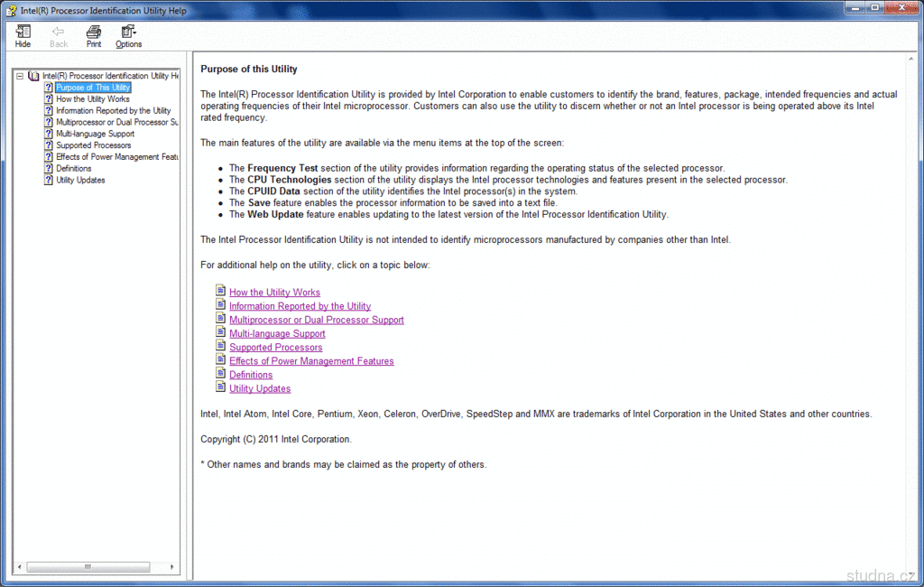Select 'Information Reported by the Utility' tree topic
The height and width of the screenshot is (587, 924).
113,110
